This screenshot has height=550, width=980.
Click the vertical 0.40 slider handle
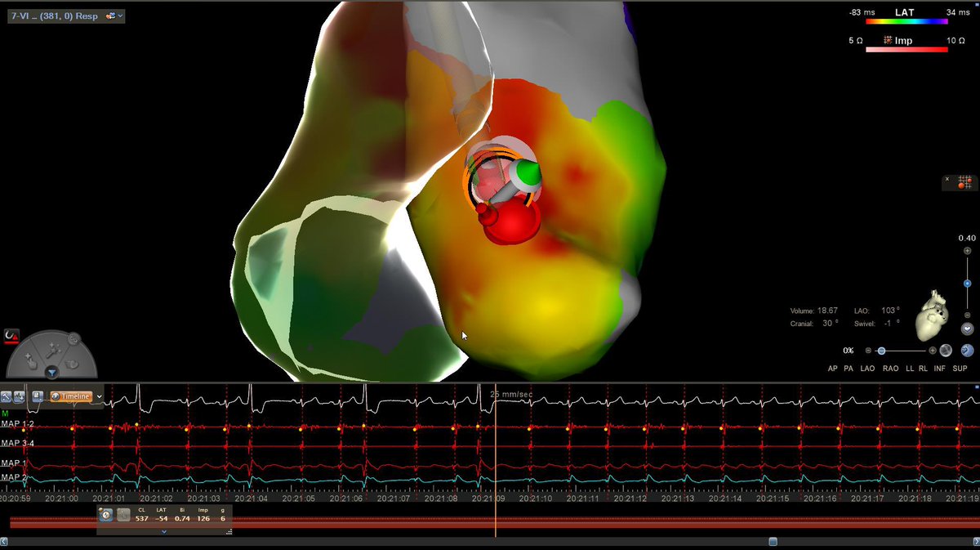click(x=967, y=284)
